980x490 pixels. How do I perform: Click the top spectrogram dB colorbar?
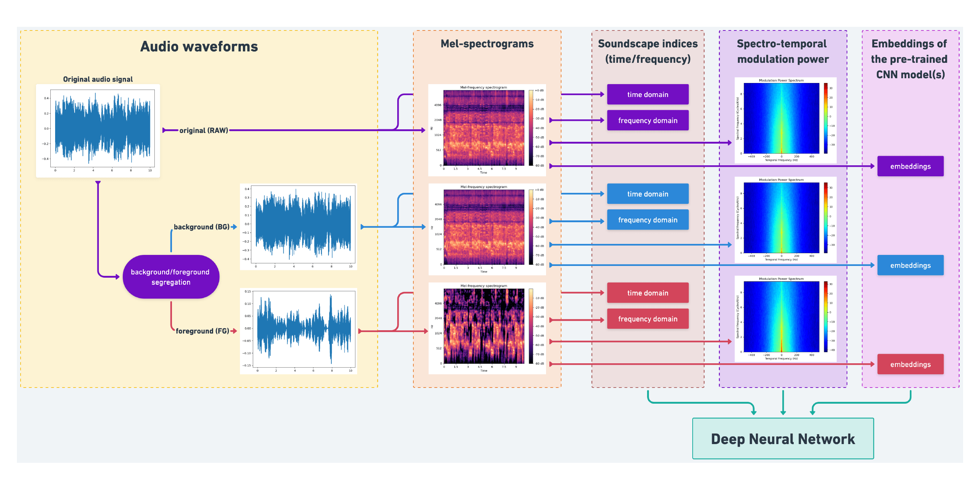531,128
